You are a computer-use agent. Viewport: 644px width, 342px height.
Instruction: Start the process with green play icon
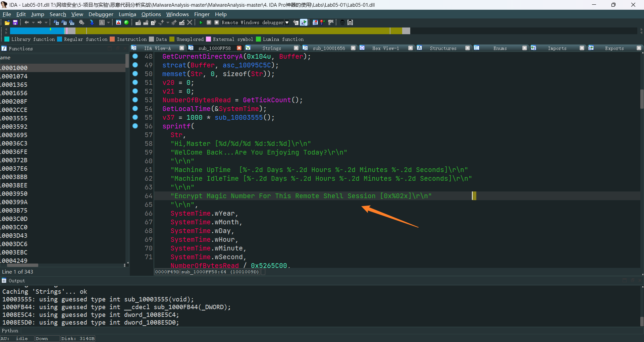coord(201,22)
